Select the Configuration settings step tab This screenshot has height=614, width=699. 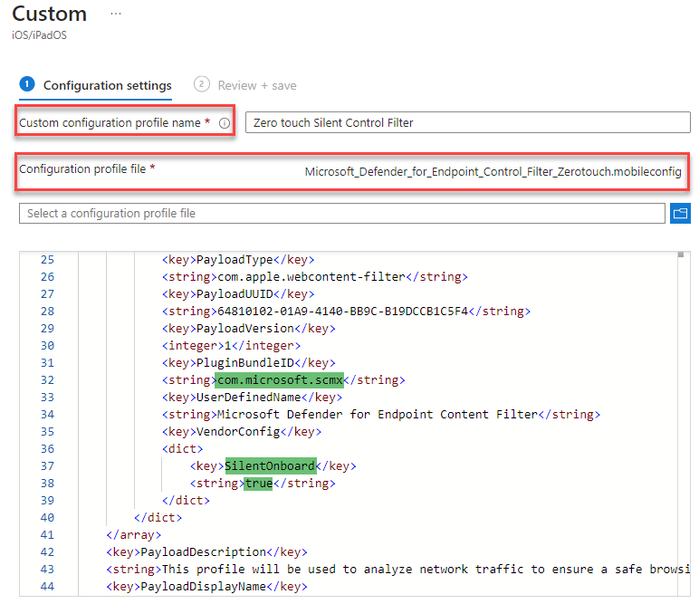tap(96, 85)
